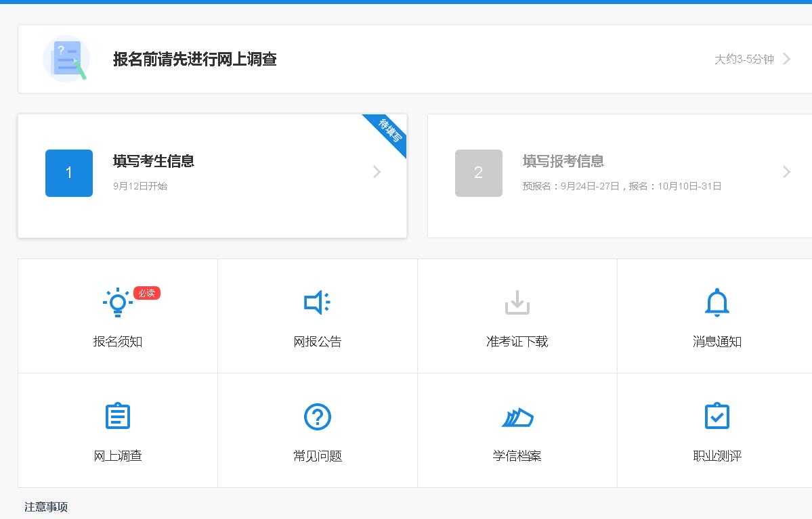Click the survey document icon in top banner

coord(66,59)
